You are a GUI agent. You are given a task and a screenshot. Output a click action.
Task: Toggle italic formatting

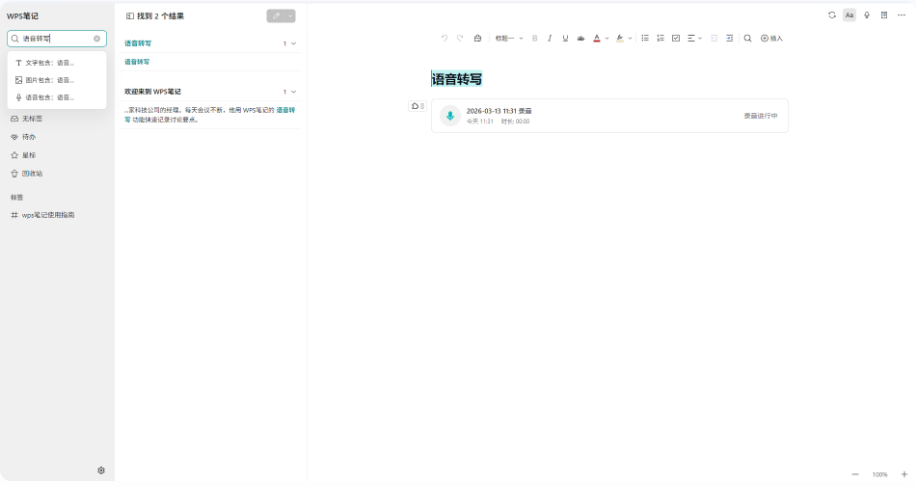click(x=550, y=38)
